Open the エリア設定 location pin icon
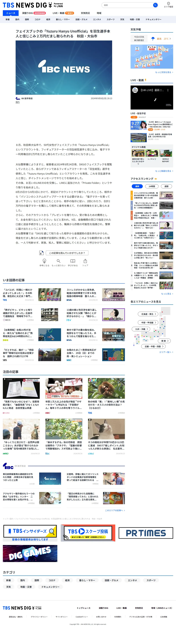176x644 pixels. pyautogui.click(x=168, y=4)
